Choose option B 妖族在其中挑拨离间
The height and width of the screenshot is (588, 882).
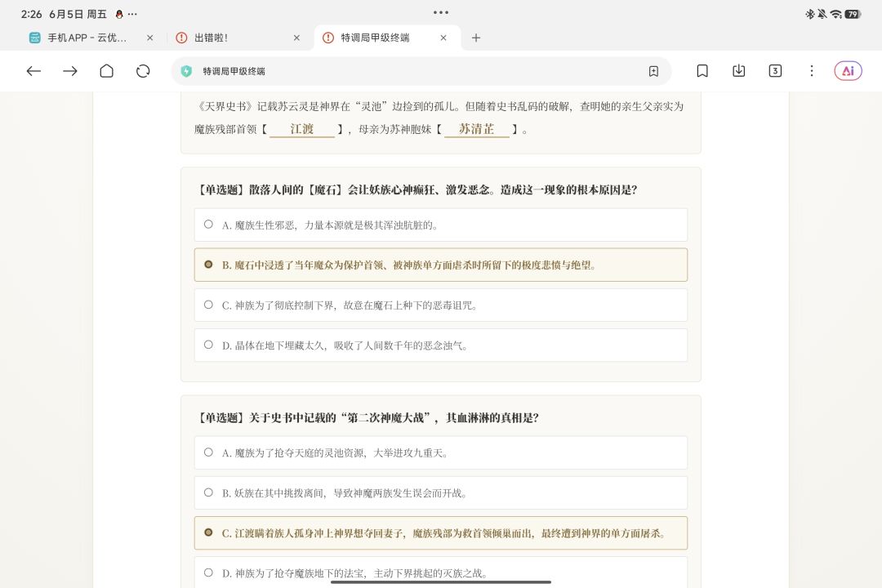click(440, 493)
